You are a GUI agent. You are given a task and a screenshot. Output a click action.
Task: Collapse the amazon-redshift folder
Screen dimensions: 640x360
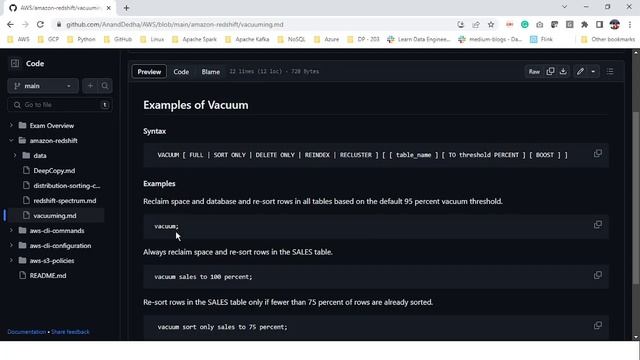pyautogui.click(x=11, y=140)
